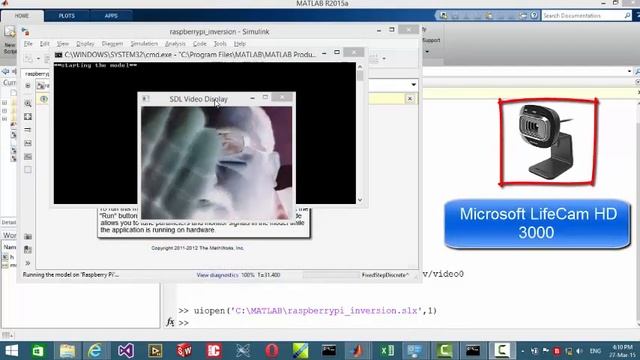The image size is (640, 360).
Task: Expand the Simulink palette double-chevron
Action: 28,263
